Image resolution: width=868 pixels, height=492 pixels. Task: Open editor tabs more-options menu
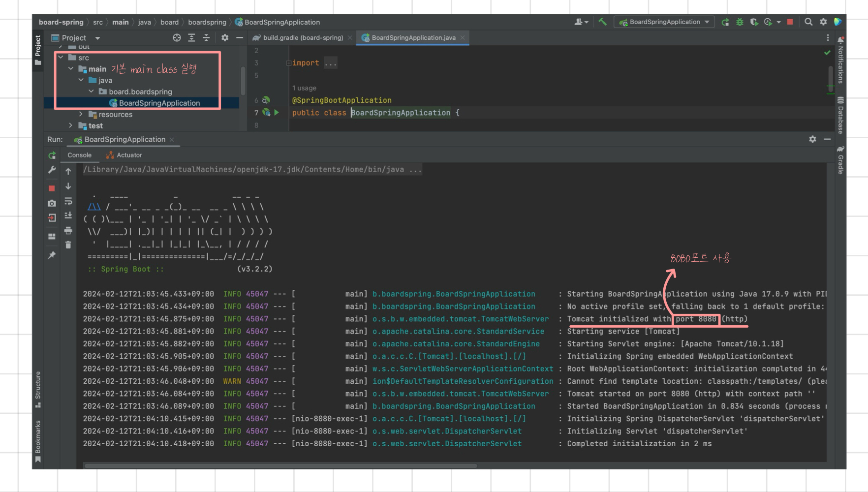[x=828, y=38]
